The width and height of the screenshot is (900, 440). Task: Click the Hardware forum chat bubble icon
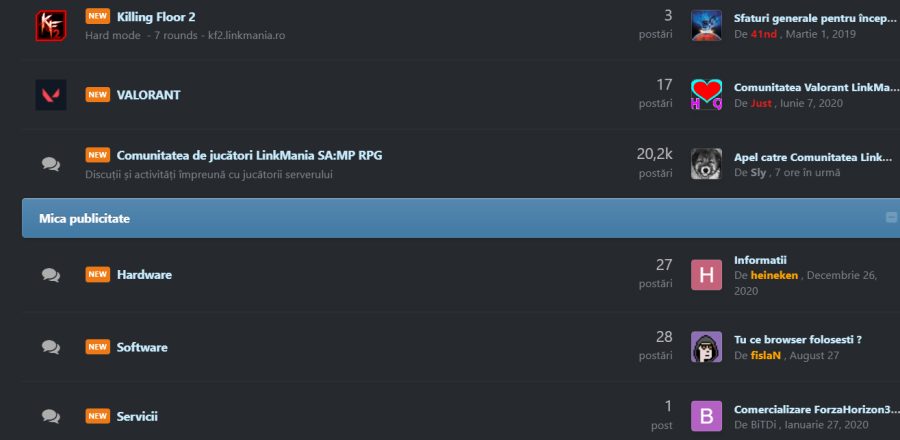(x=50, y=275)
